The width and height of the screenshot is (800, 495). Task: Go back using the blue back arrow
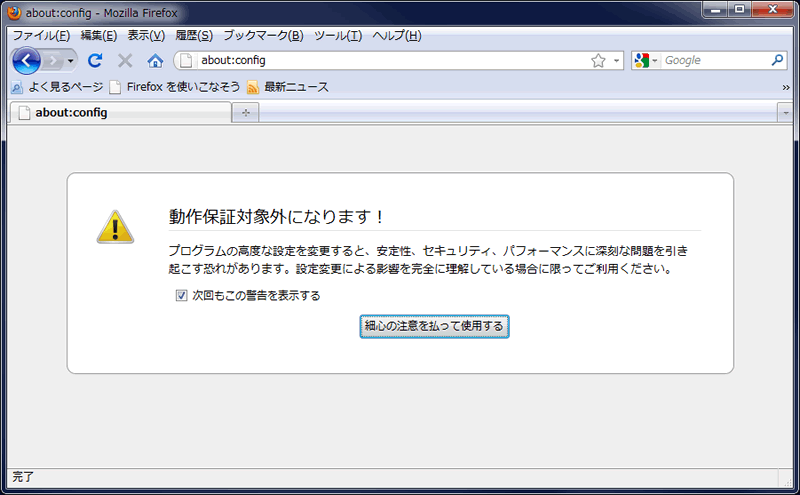[x=27, y=61]
